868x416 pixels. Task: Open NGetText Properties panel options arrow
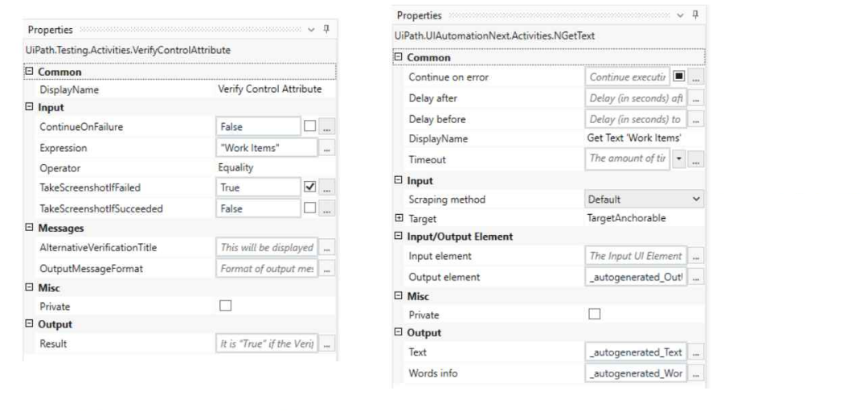tap(681, 15)
